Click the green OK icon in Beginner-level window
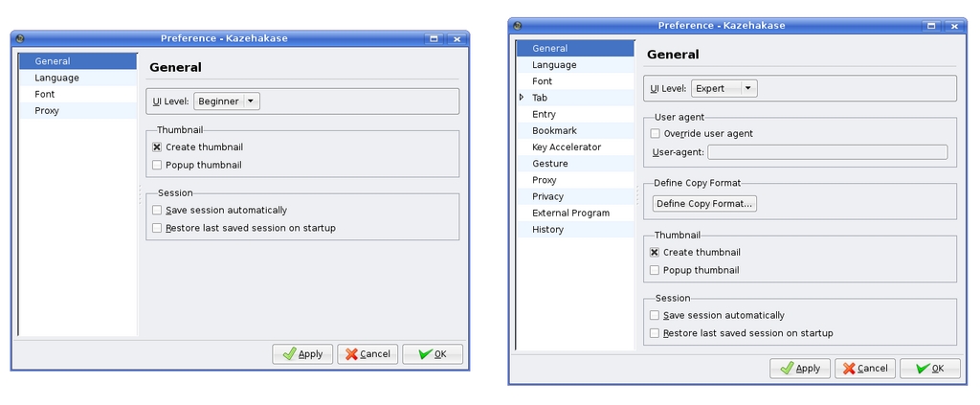This screenshot has height=405, width=980. click(424, 354)
